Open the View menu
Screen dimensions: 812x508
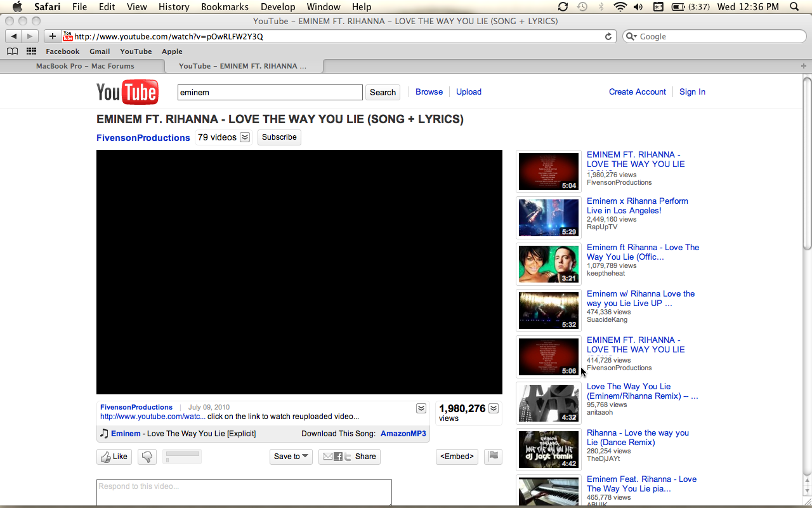coord(137,7)
